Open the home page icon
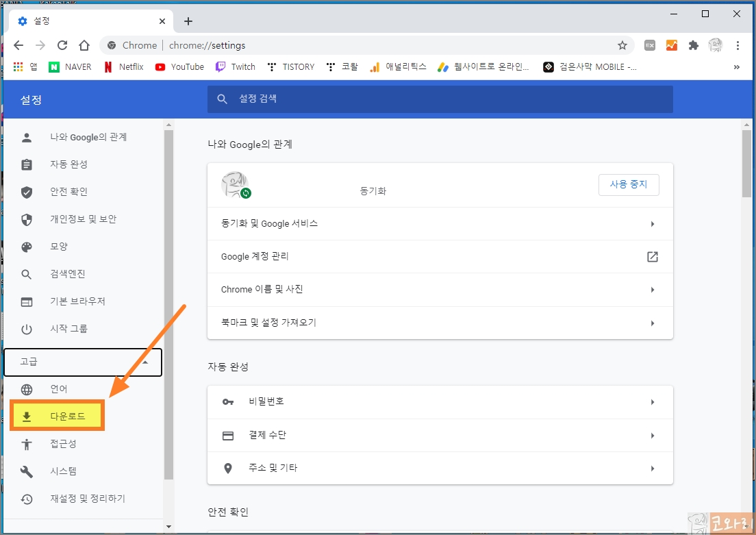The image size is (756, 535). 84,45
